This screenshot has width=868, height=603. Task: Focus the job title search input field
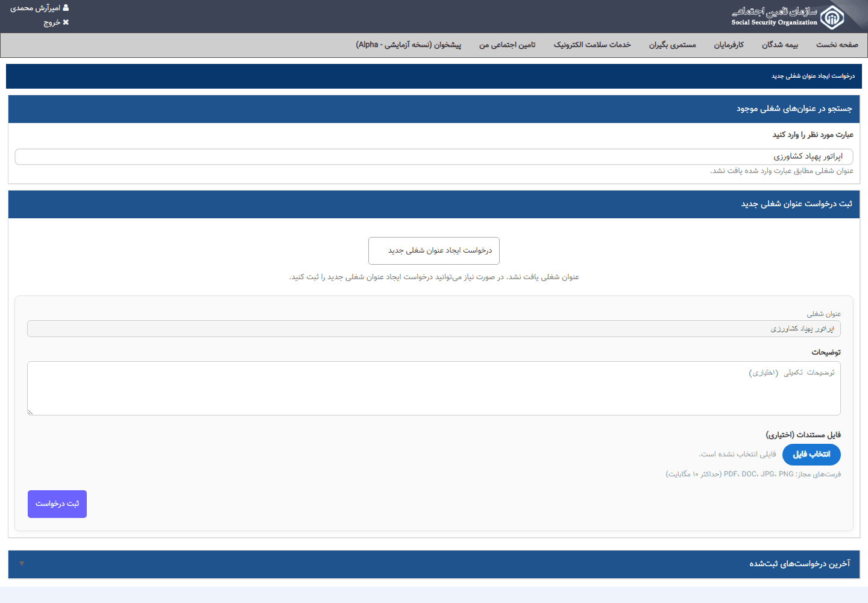pos(434,157)
